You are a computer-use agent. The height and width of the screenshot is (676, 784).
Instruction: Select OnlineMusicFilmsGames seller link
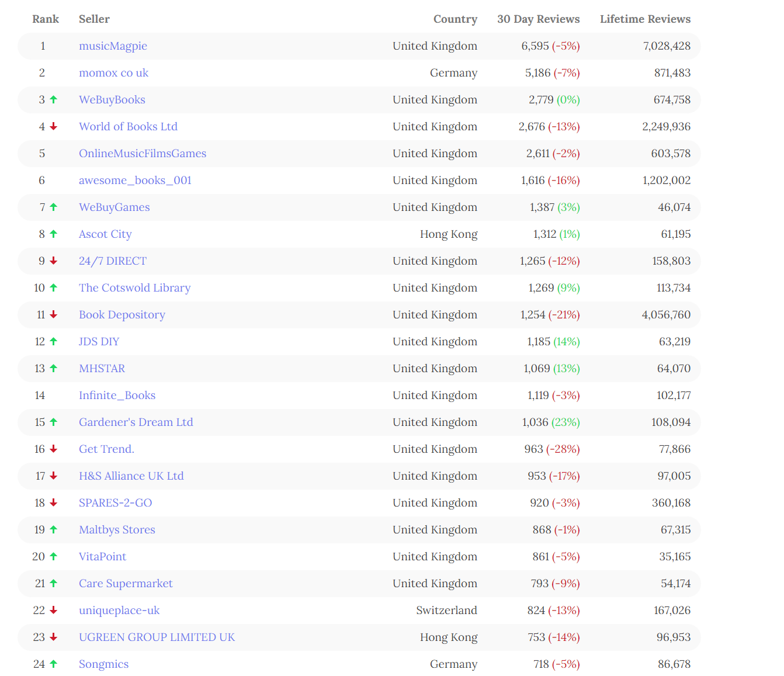[143, 154]
